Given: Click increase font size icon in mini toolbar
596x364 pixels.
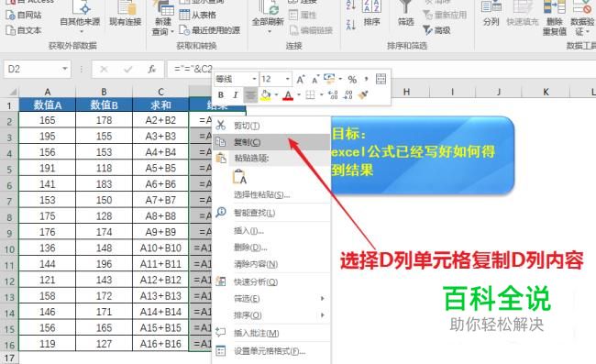Looking at the screenshot, I should [301, 79].
